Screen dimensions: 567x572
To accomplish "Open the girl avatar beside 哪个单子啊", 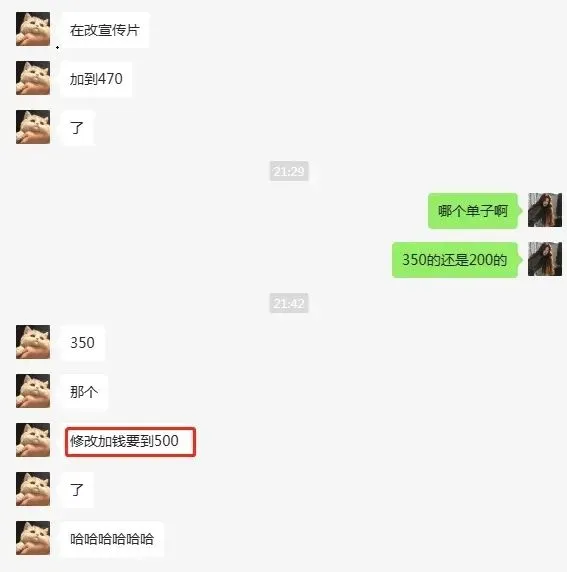I will click(545, 210).
